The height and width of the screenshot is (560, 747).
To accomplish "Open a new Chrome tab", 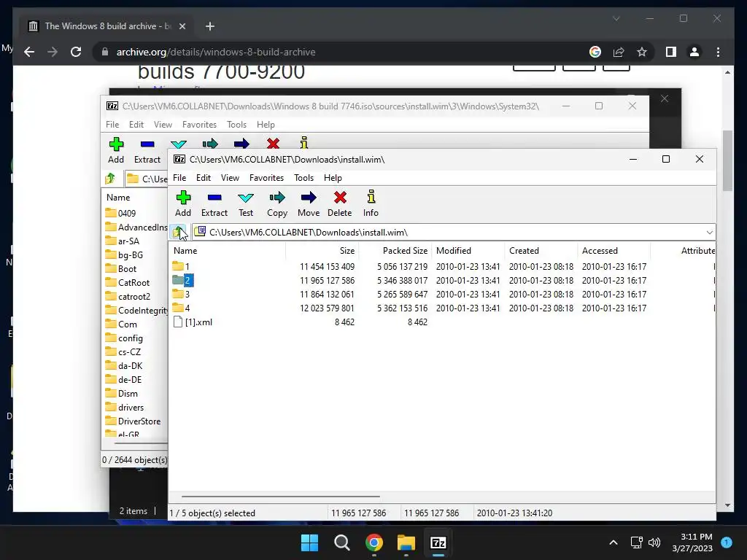I will tap(209, 26).
